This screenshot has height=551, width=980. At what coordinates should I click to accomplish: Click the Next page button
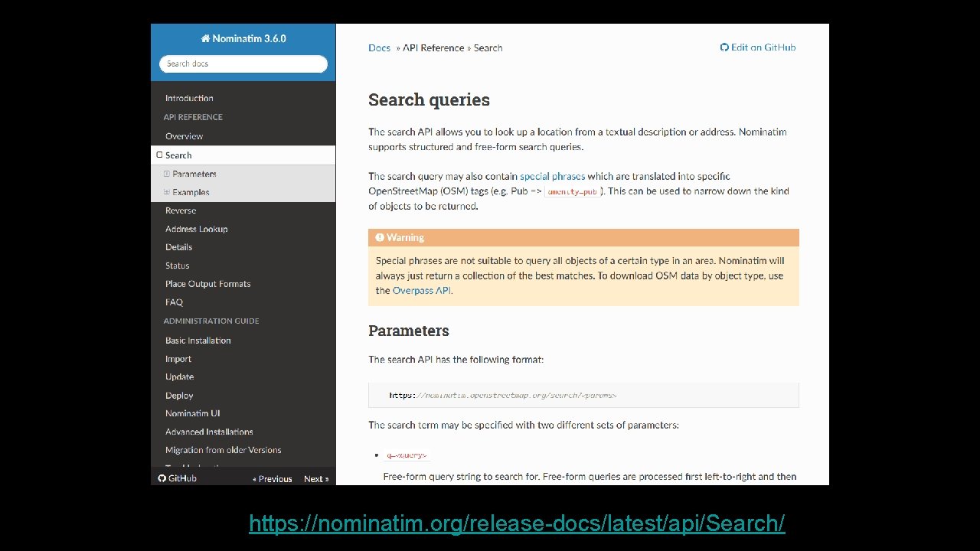[315, 479]
